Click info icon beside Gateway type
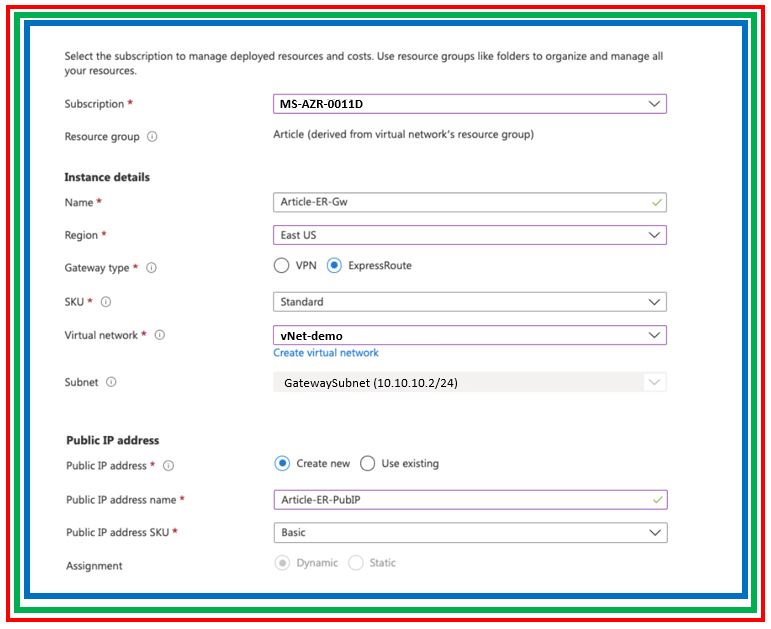771x629 pixels. click(152, 268)
